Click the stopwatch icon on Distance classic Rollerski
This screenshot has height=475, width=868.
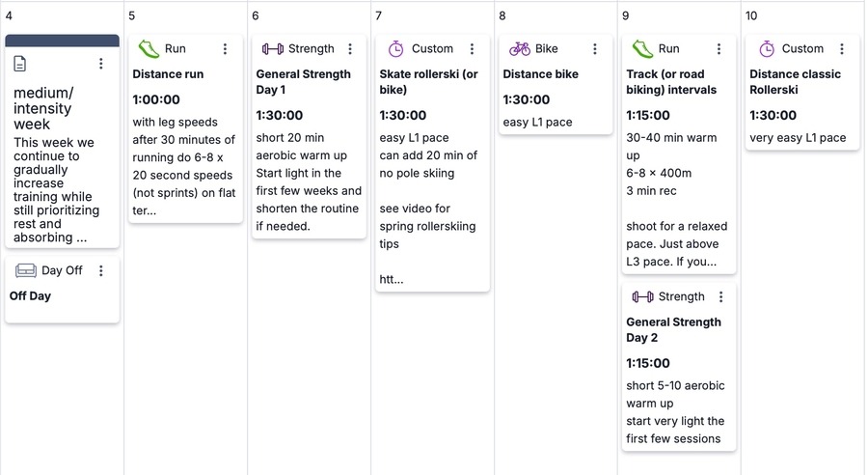(x=766, y=49)
